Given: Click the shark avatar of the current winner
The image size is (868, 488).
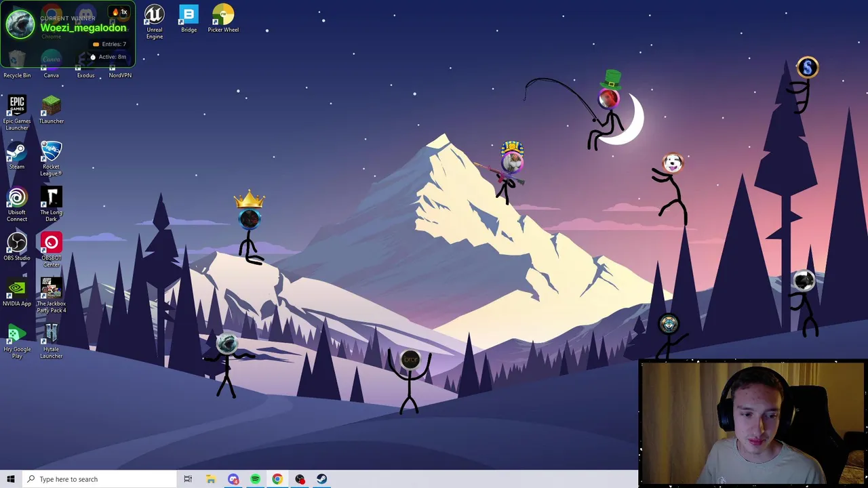Looking at the screenshot, I should click(20, 24).
